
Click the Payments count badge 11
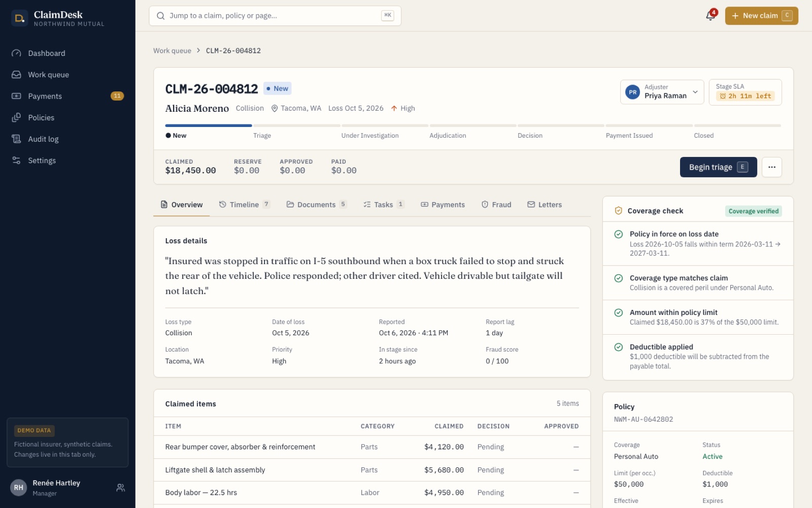[117, 96]
